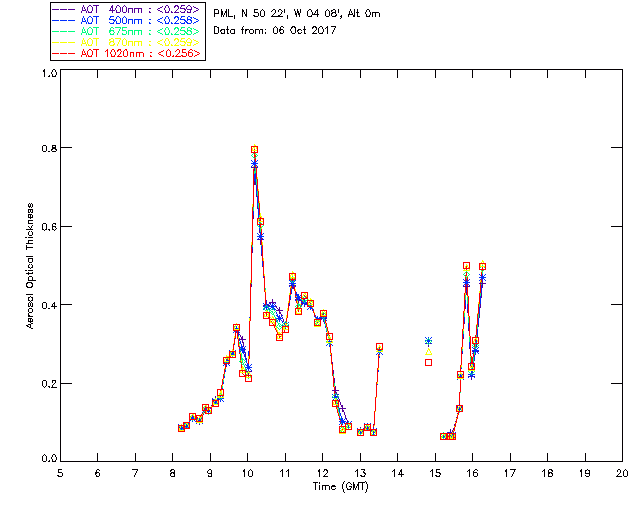Click the 5 x-axis tick label
The width and height of the screenshot is (640, 512).
[x=60, y=473]
